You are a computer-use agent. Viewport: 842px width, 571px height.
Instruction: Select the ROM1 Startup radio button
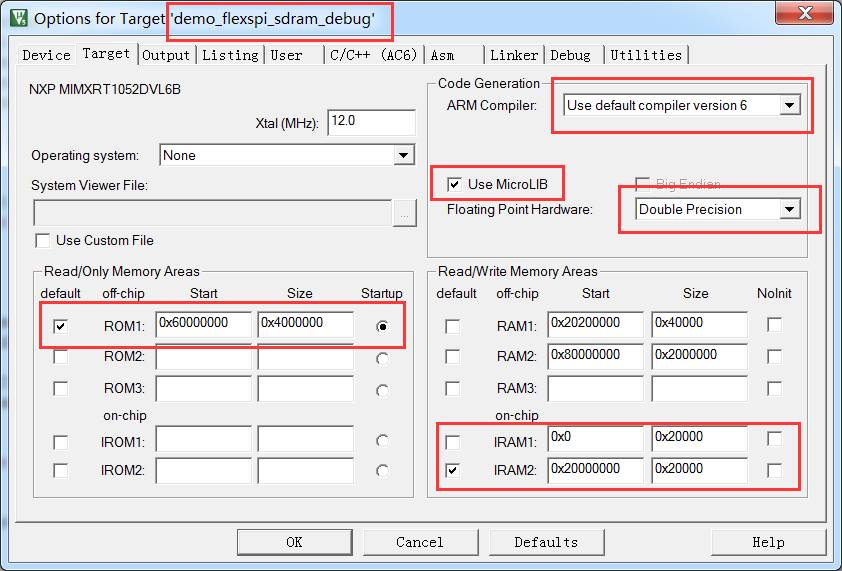click(x=382, y=326)
